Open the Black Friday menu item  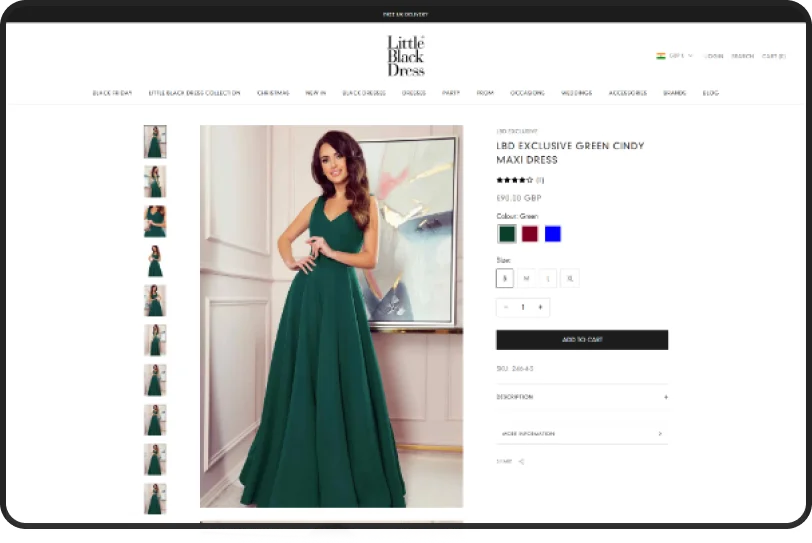tap(112, 93)
